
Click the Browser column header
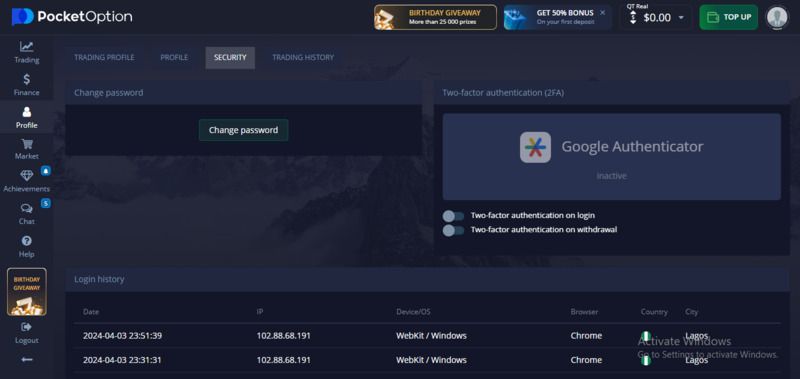coord(584,312)
